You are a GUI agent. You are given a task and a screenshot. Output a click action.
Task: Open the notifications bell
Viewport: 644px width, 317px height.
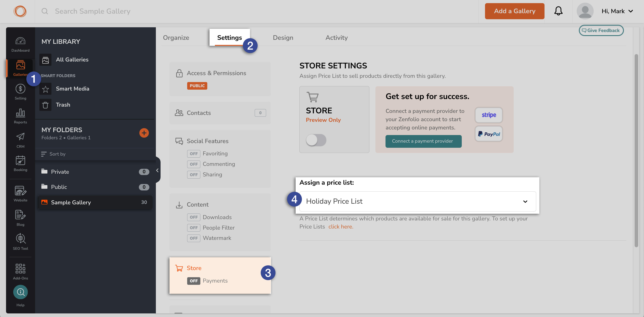coord(558,11)
